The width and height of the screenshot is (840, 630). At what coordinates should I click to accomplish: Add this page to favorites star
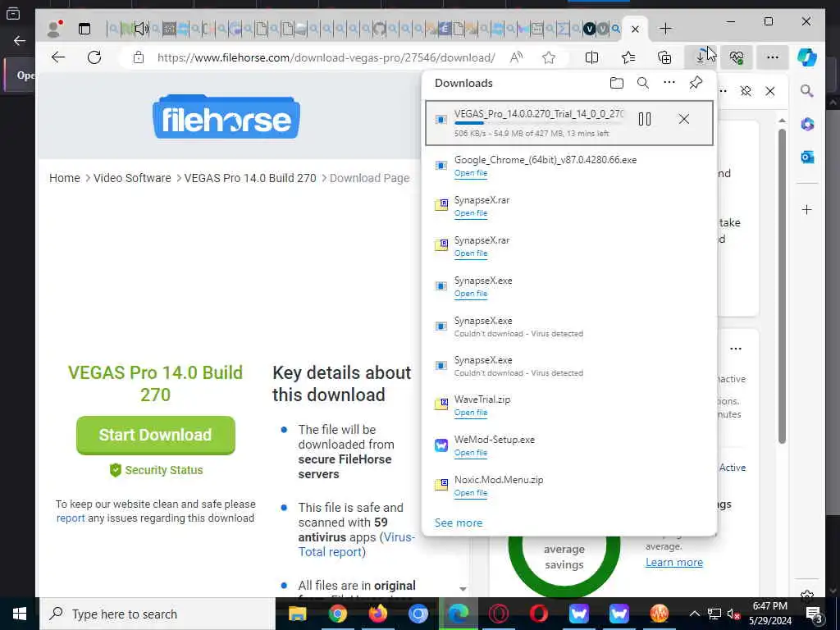coord(549,57)
